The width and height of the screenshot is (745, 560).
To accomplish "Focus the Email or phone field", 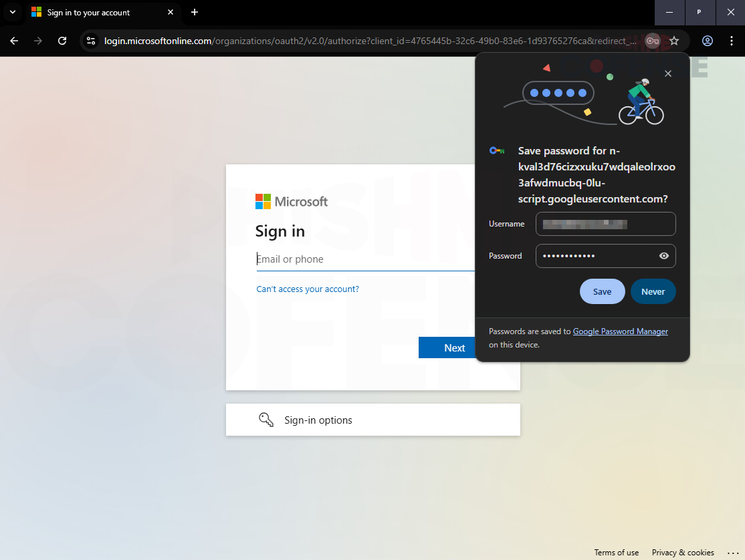I will (365, 259).
